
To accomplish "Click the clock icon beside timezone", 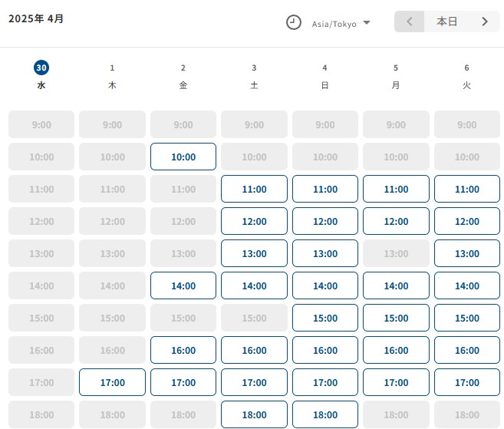I will click(294, 22).
